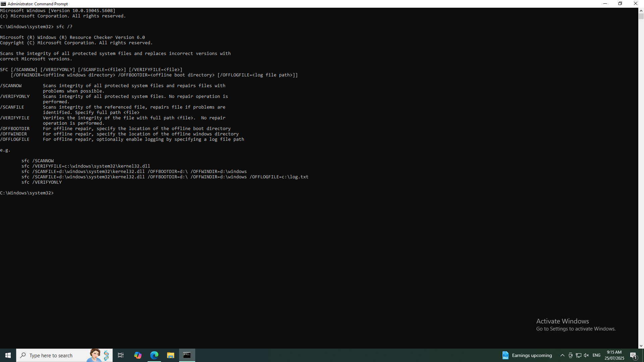
Task: Click the Meet Now camera tray icon
Action: coord(571,355)
